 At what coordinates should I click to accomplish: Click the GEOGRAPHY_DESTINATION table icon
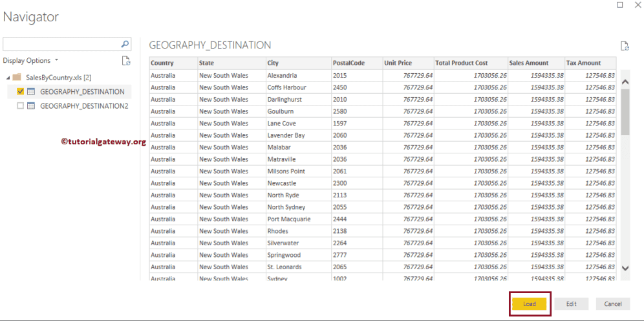pos(30,91)
